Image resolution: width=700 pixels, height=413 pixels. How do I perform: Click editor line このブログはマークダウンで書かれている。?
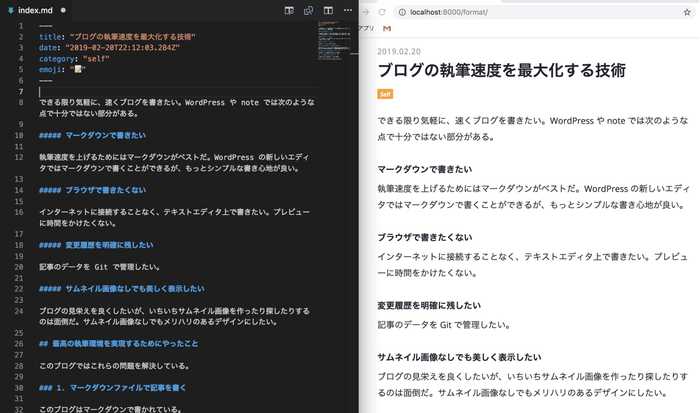pyautogui.click(x=110, y=409)
